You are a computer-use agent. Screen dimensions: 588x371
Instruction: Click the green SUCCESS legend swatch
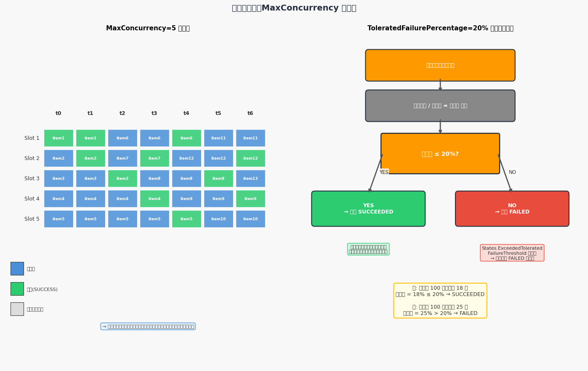17,289
